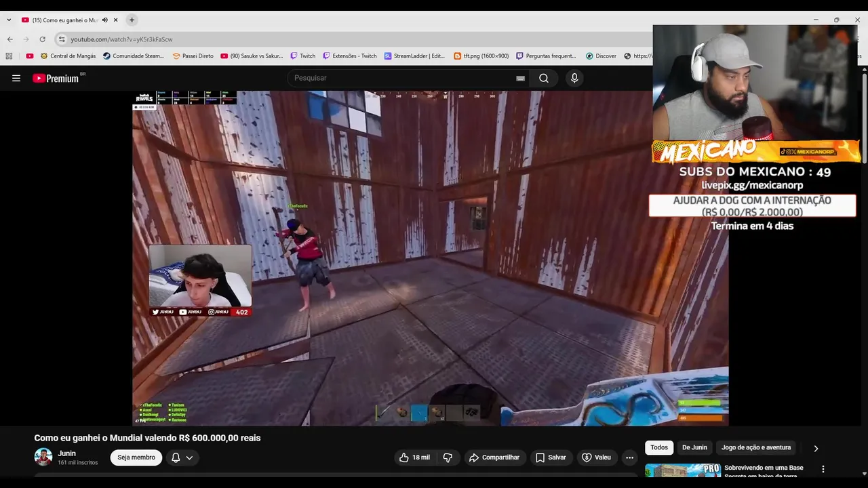Open more actions three-dot menu under video
Screen dimensions: 868x488
(x=629, y=457)
